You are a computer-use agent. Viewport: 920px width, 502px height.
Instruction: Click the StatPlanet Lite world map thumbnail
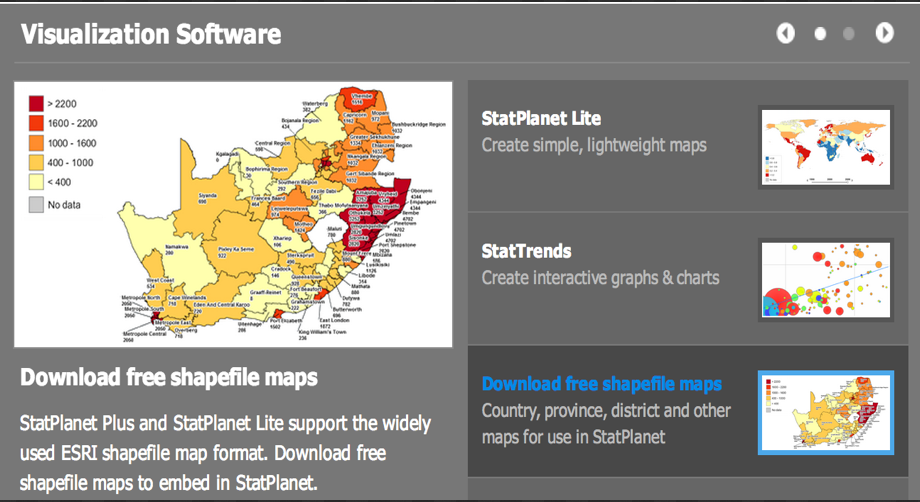coord(826,147)
